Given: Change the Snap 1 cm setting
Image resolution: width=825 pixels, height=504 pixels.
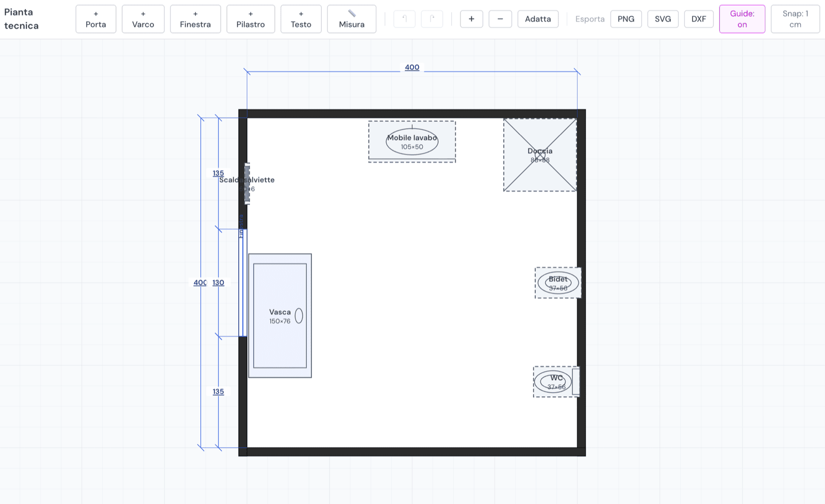Looking at the screenshot, I should click(x=795, y=19).
